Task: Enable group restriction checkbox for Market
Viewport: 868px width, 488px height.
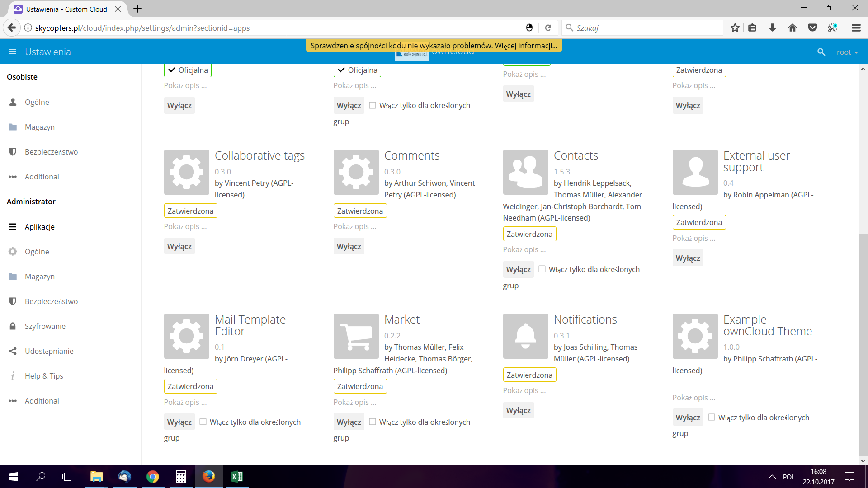Action: [373, 422]
